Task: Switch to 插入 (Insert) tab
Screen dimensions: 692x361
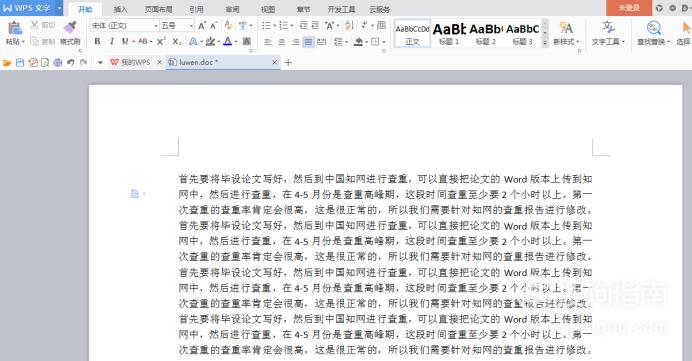Action: coord(120,9)
